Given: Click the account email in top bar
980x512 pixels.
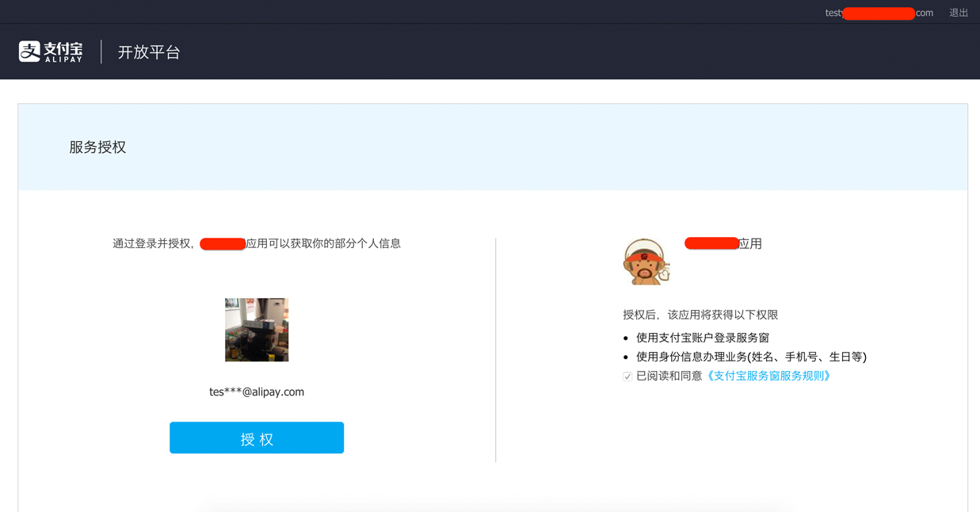Looking at the screenshot, I should [879, 13].
